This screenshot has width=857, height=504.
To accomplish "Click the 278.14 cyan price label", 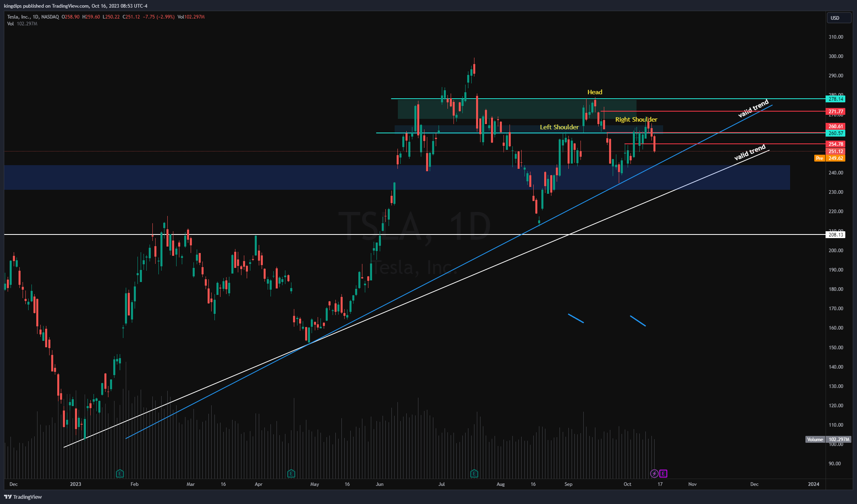I will (836, 99).
